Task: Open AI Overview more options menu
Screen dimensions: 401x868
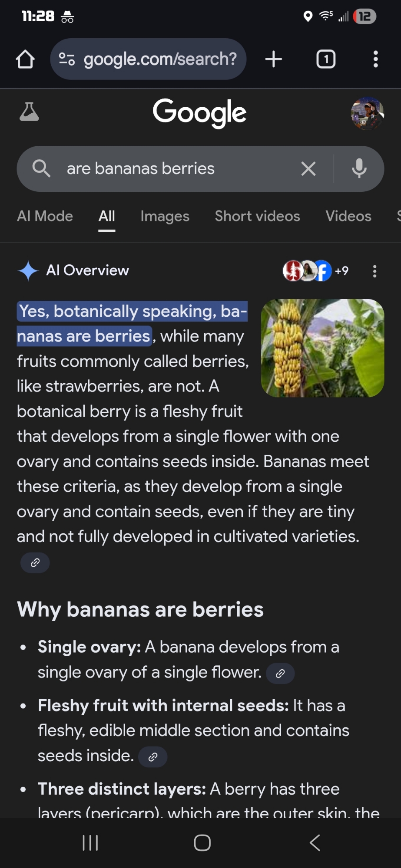Action: pyautogui.click(x=374, y=271)
